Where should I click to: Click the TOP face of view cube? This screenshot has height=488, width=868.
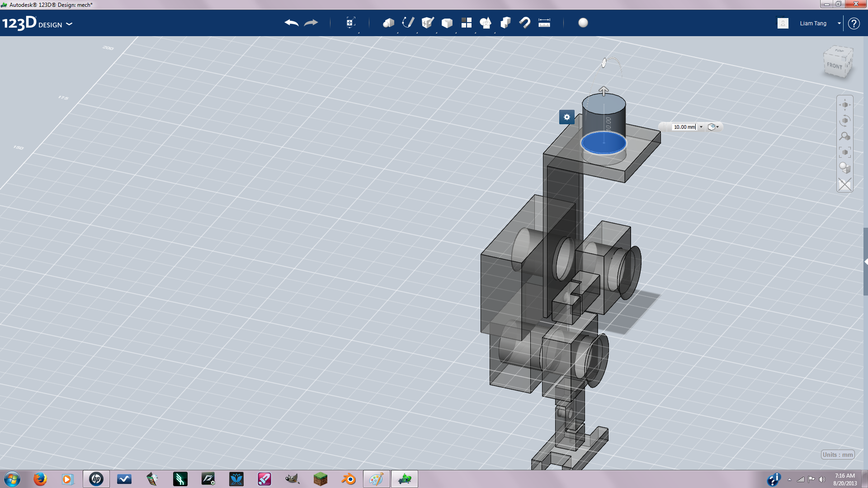[839, 51]
